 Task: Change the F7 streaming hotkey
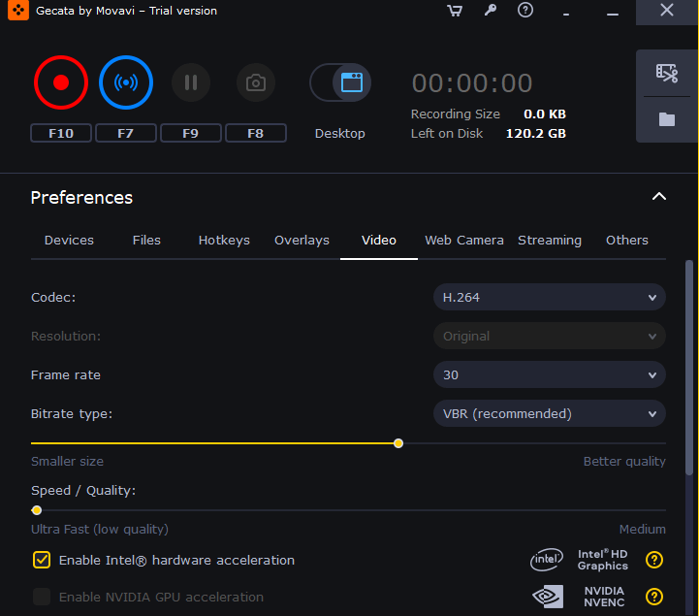click(x=126, y=133)
